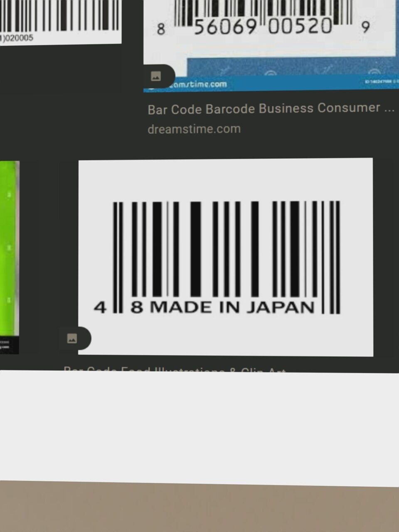
Task: Click the blank white panel below the results
Action: [199, 424]
